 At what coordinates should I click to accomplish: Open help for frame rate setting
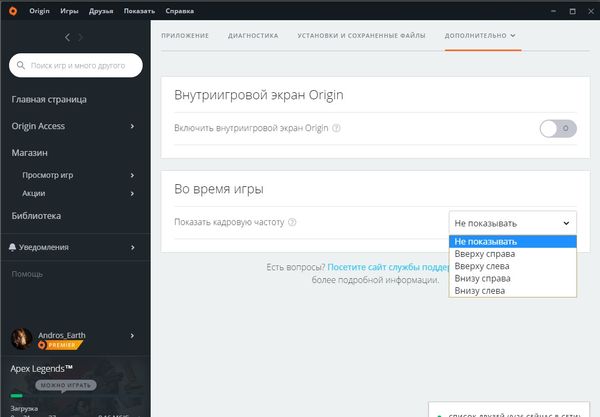292,222
